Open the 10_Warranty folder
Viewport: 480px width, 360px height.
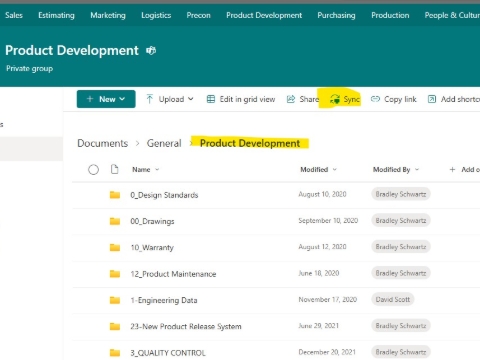tap(152, 248)
